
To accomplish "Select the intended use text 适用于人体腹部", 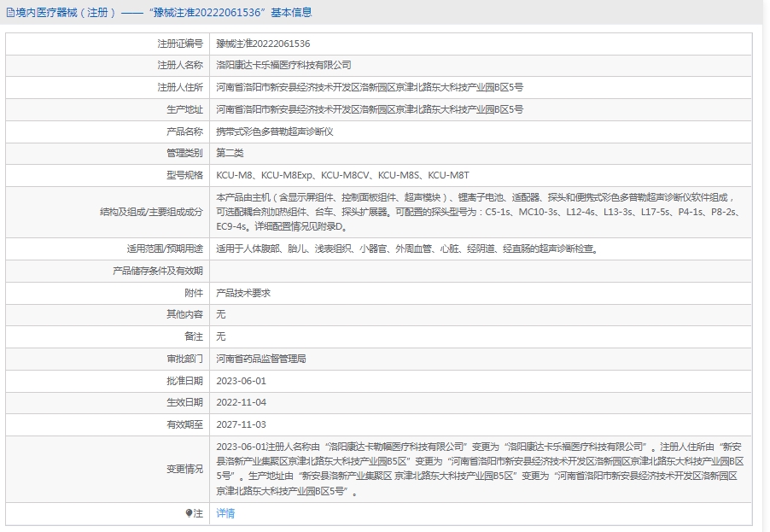I will pos(408,249).
